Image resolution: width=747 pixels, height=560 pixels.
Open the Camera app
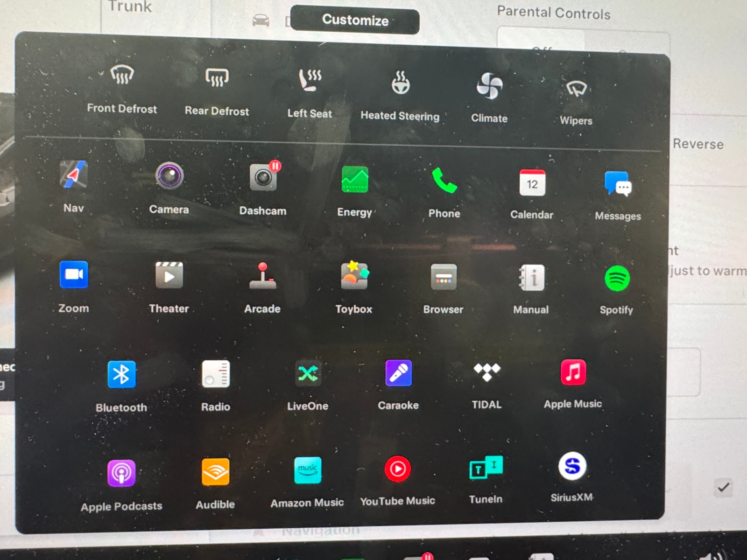169,188
